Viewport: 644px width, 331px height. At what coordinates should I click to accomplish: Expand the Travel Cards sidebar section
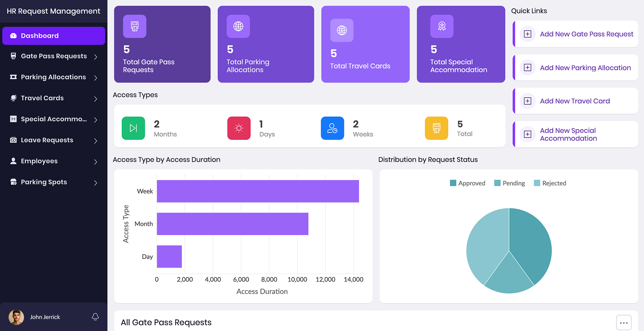(x=54, y=98)
